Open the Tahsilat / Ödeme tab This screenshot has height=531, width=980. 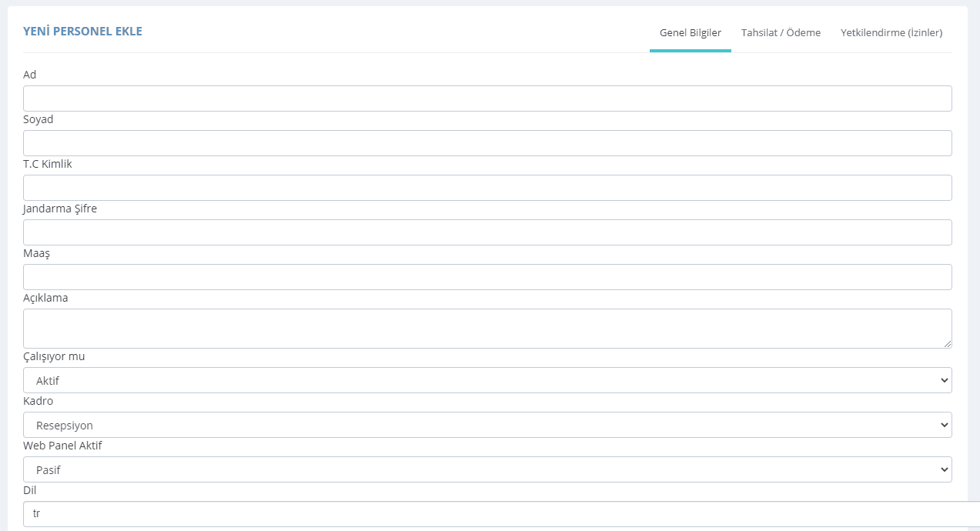(781, 32)
